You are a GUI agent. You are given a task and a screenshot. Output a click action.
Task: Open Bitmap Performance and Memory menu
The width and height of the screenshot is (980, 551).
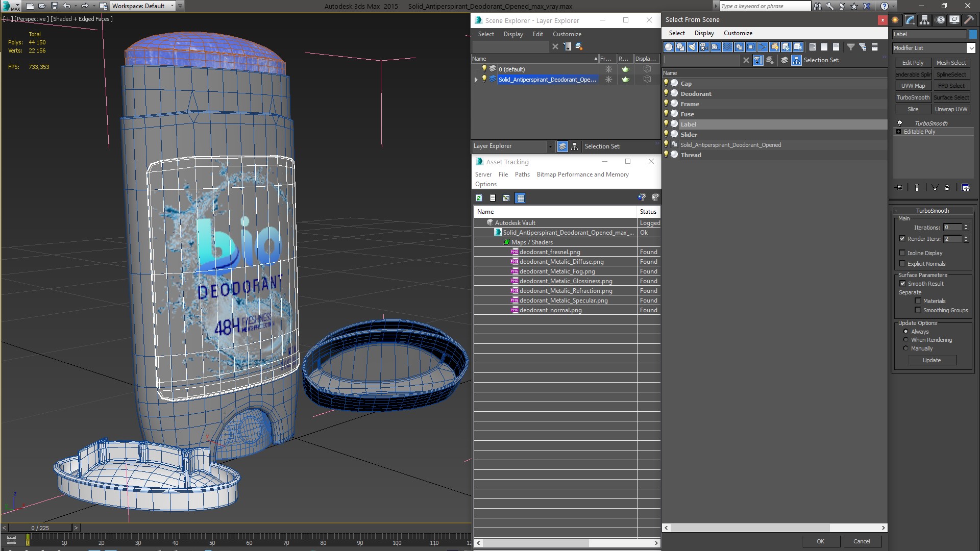582,174
